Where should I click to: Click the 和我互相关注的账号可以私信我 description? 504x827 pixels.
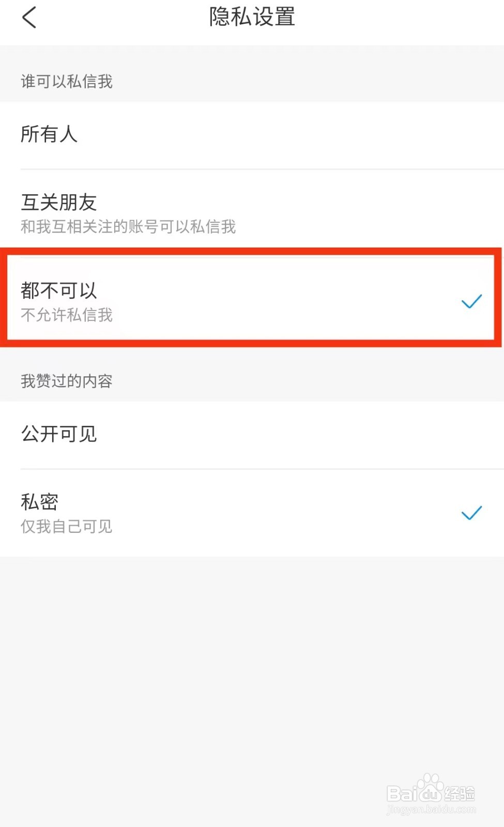coord(128,226)
